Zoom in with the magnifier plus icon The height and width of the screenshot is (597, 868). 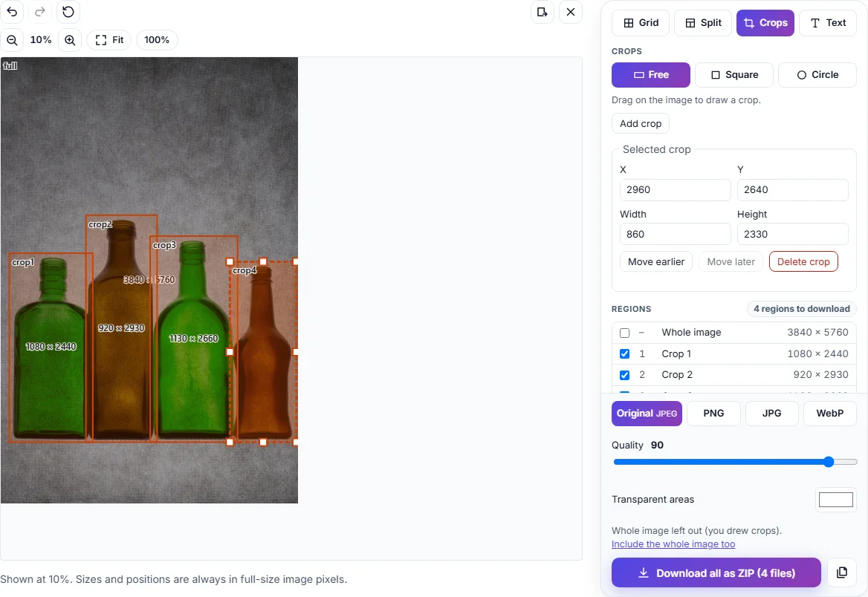70,40
